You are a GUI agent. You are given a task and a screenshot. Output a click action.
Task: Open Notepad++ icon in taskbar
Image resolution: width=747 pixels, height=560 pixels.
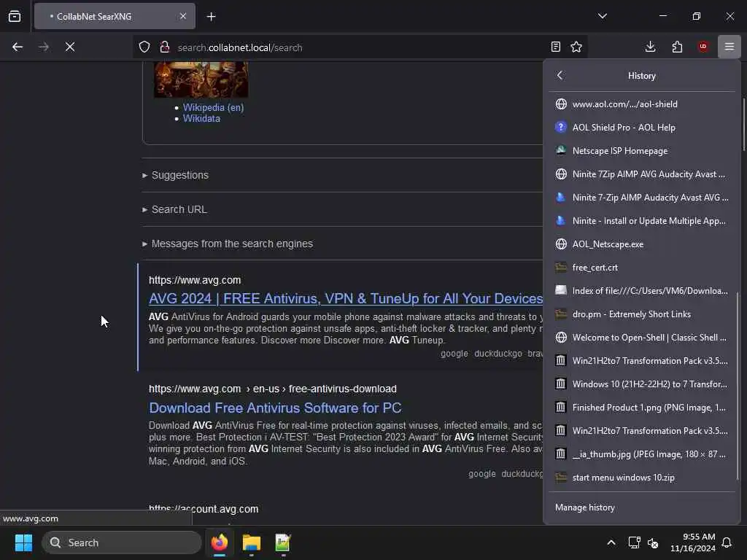(x=283, y=542)
